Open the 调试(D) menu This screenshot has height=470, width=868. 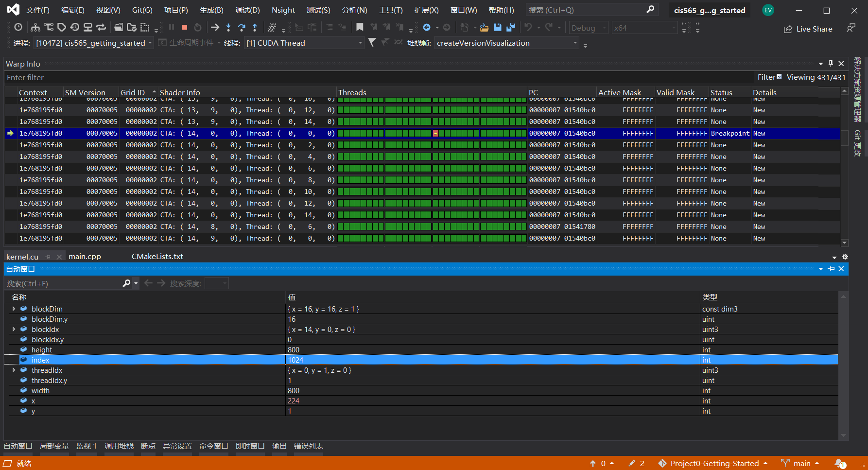[247, 10]
